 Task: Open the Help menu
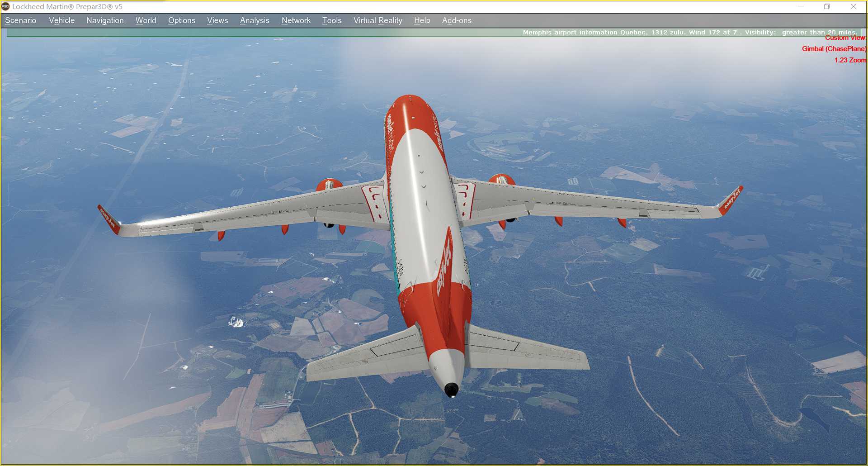(421, 20)
